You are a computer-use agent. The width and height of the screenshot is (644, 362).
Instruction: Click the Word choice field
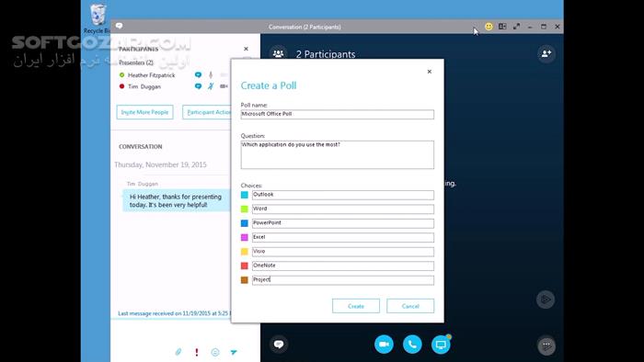pos(343,209)
